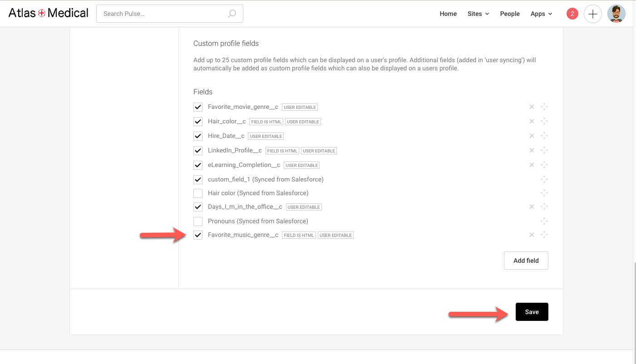Click FIELD IS HTML tag on Hair_color__c
This screenshot has height=364, width=636.
(266, 122)
